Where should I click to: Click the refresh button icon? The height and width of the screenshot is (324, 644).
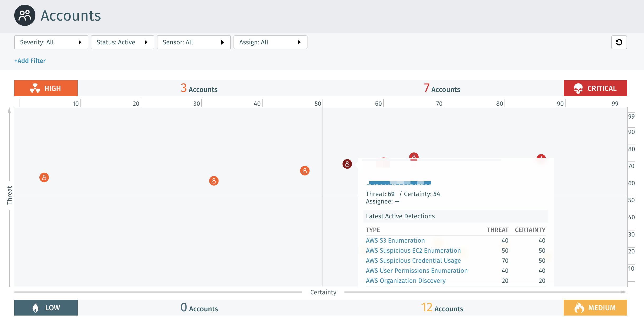point(619,42)
